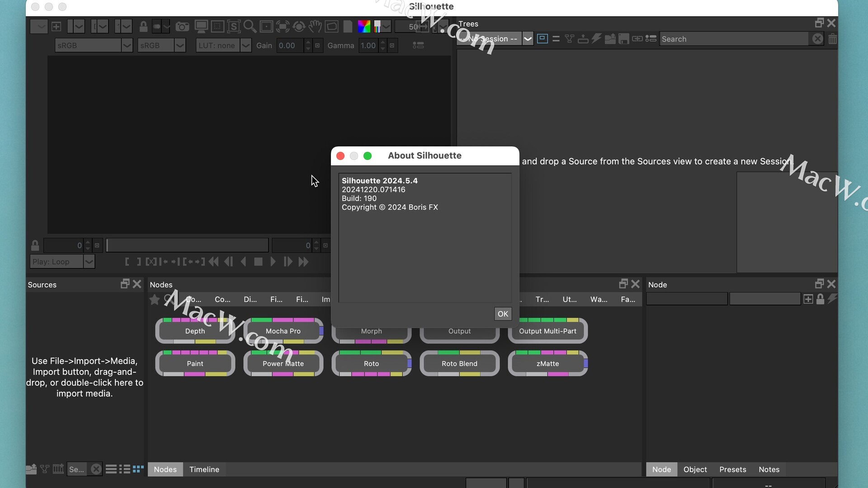Switch Sources panel to thumbnail grid view
Image resolution: width=868 pixels, height=488 pixels.
tap(138, 469)
